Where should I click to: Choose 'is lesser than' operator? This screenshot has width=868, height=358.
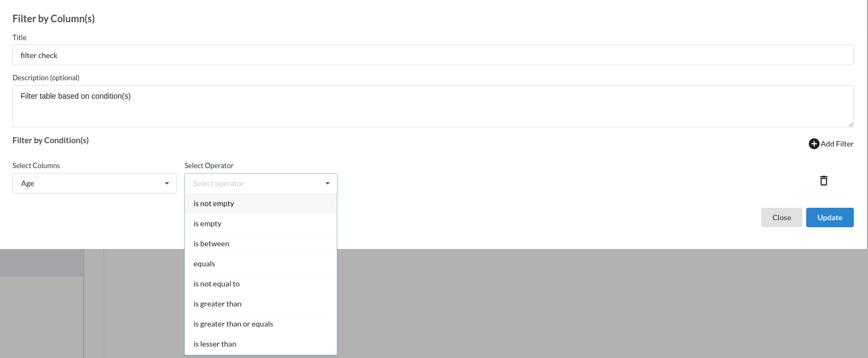261,344
